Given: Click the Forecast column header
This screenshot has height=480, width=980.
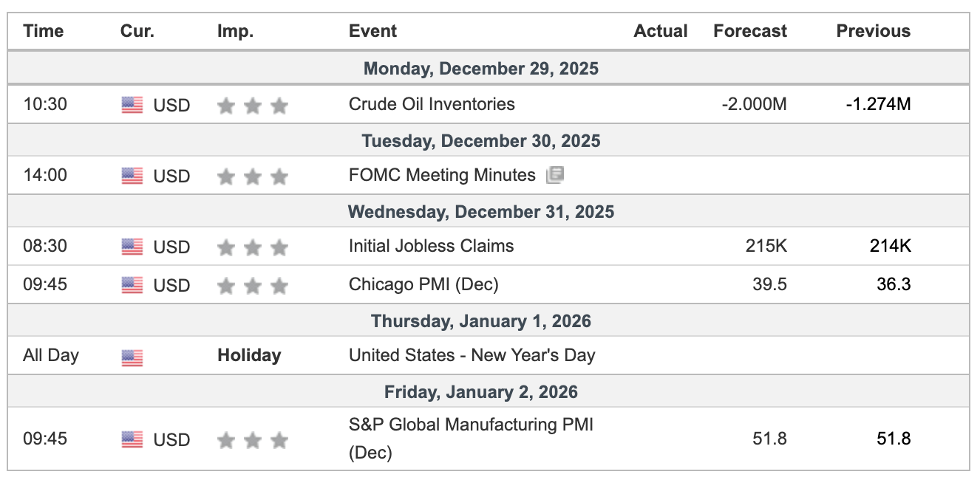Looking at the screenshot, I should click(750, 31).
